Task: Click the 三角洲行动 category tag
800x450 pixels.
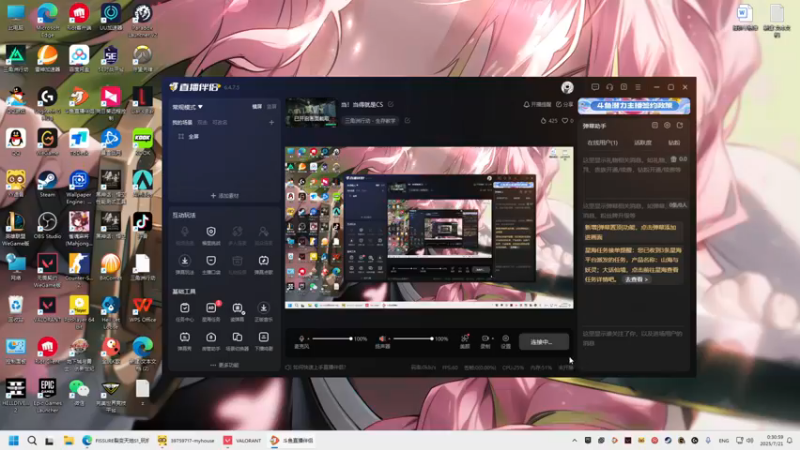Action: pyautogui.click(x=370, y=121)
